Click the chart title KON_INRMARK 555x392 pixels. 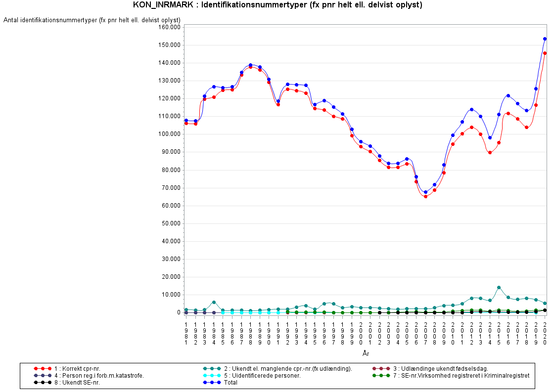click(x=277, y=5)
